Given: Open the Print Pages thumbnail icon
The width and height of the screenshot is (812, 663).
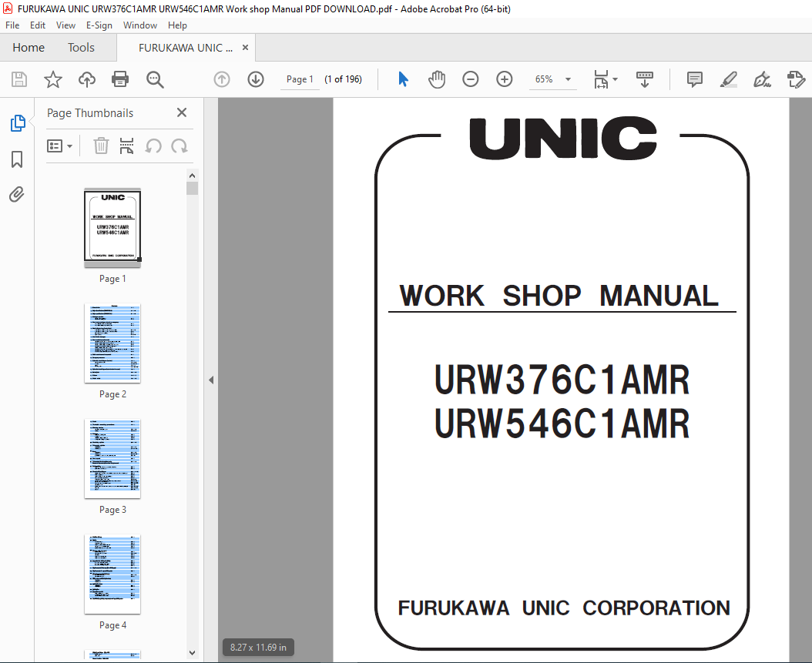Looking at the screenshot, I should click(126, 146).
